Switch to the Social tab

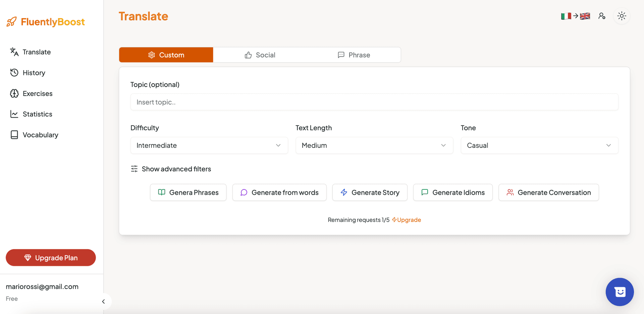click(x=260, y=55)
